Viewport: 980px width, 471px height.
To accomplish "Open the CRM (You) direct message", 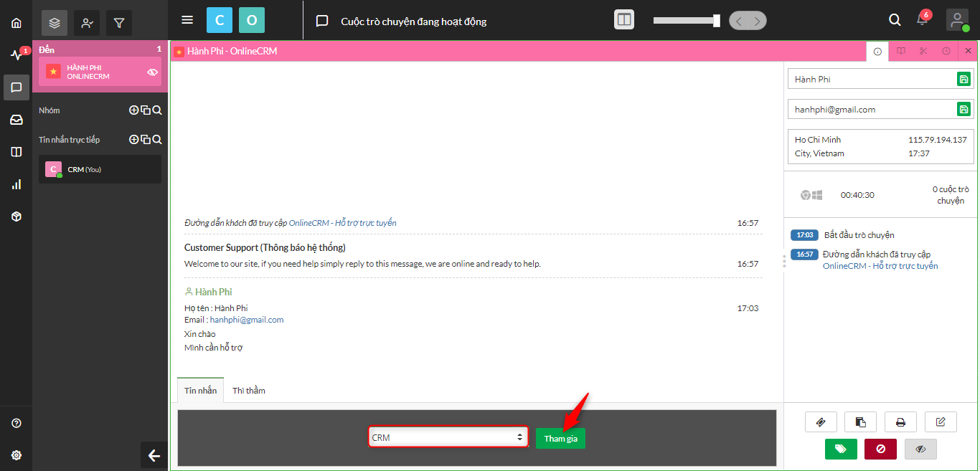I will (x=100, y=169).
